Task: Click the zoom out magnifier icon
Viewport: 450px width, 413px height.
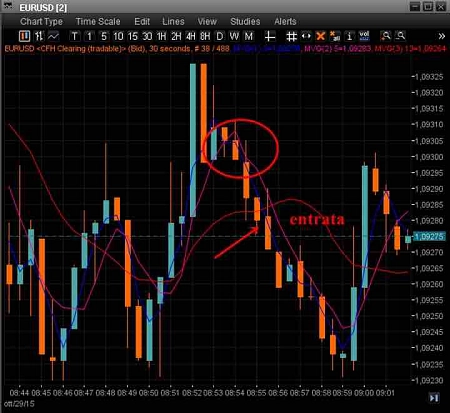Action: coord(400,36)
